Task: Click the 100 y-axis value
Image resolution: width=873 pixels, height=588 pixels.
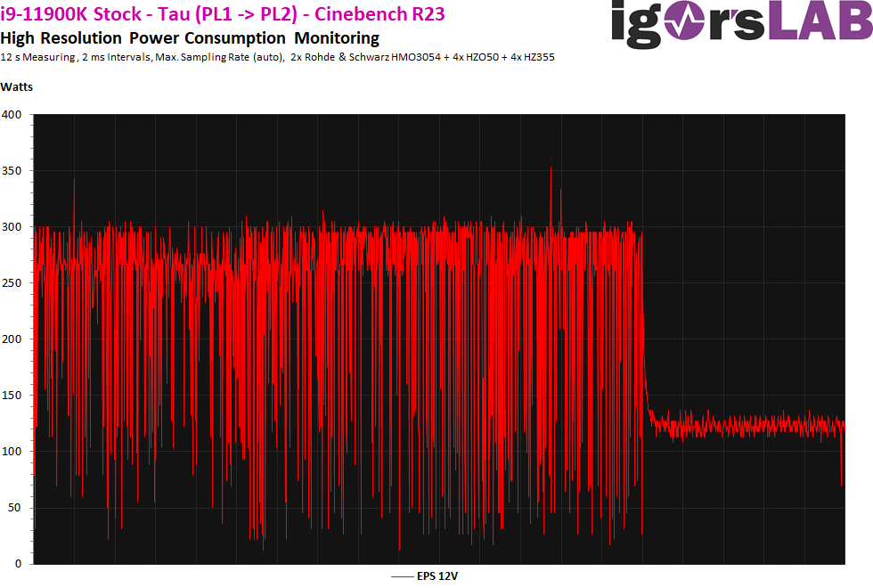Action: (x=12, y=452)
